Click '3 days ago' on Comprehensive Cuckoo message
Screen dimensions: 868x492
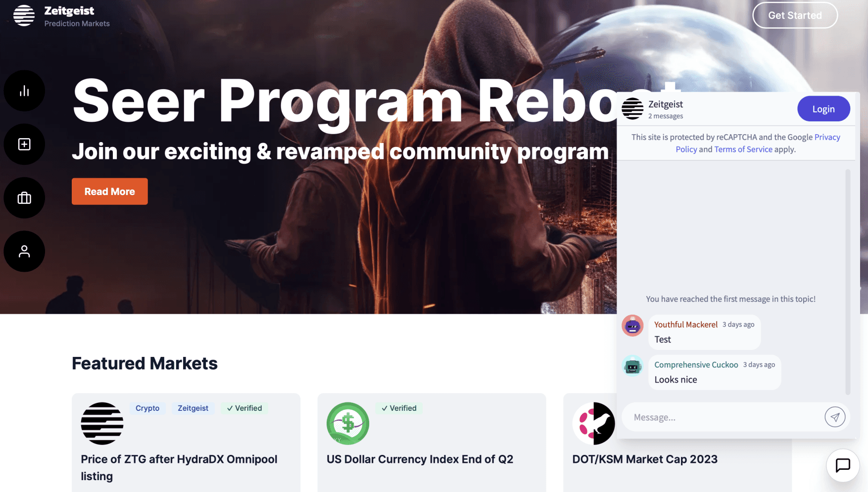tap(759, 365)
